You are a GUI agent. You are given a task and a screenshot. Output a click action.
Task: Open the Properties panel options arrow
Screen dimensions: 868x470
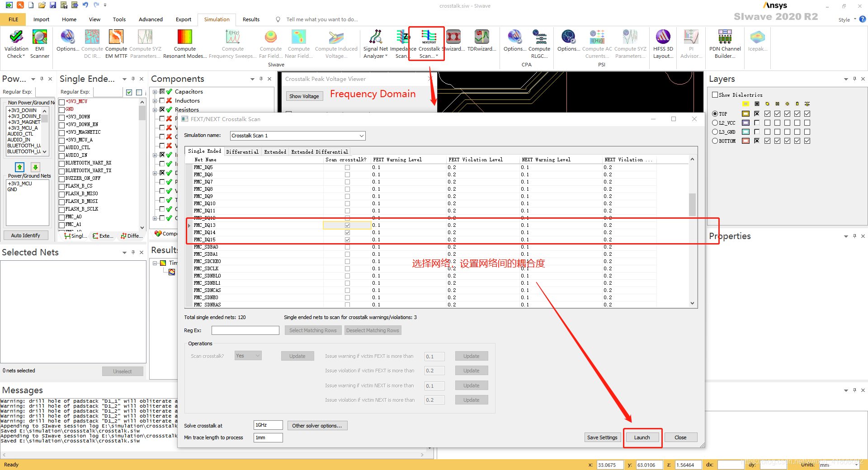[846, 236]
